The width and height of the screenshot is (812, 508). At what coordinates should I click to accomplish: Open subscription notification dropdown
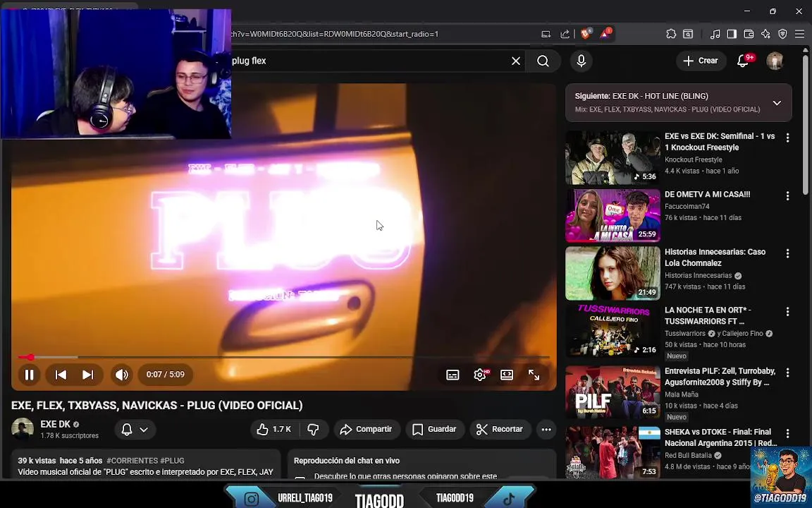click(135, 429)
